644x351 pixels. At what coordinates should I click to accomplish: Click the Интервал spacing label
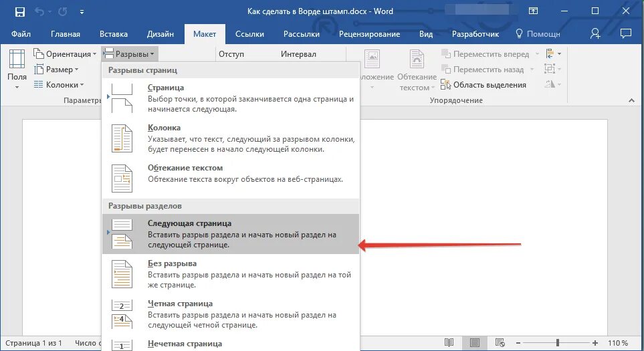pos(298,53)
